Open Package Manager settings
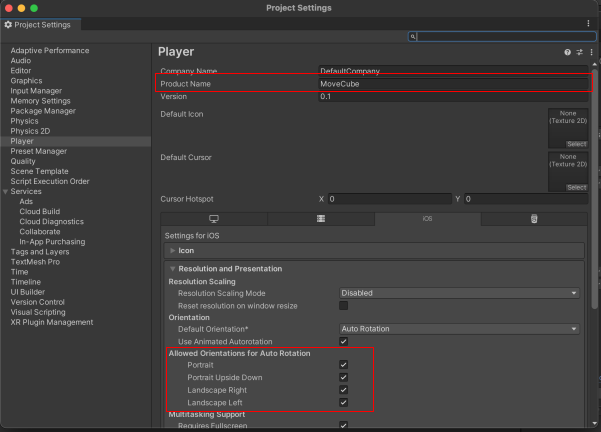This screenshot has width=601, height=432. 43,111
